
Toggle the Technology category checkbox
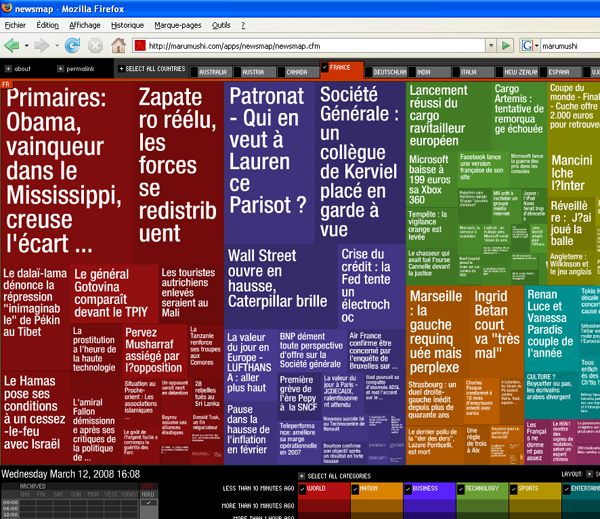tap(461, 489)
